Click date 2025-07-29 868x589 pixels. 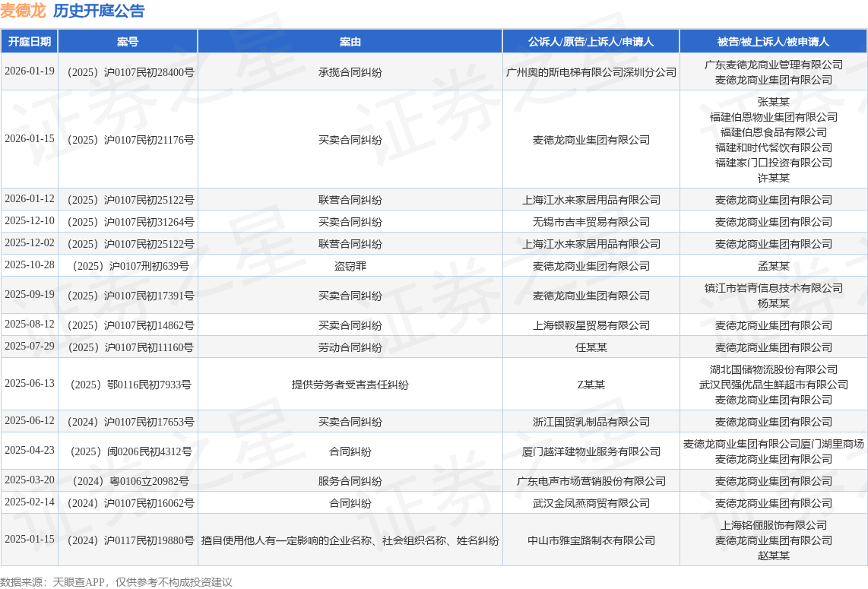[x=30, y=346]
